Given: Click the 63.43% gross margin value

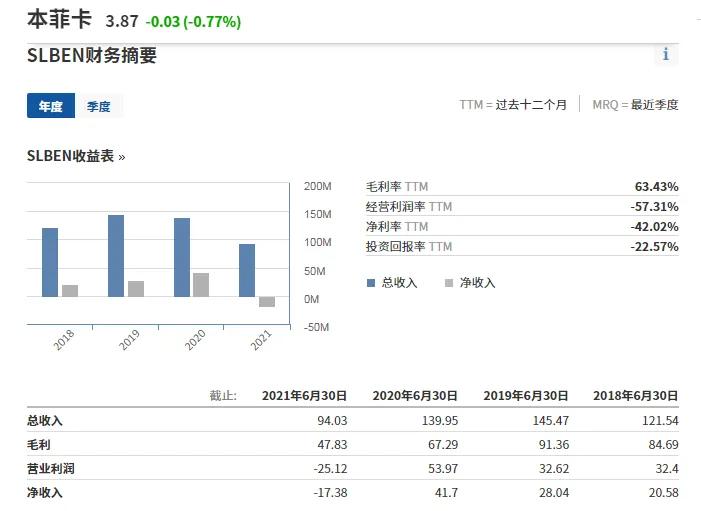Looking at the screenshot, I should [656, 186].
